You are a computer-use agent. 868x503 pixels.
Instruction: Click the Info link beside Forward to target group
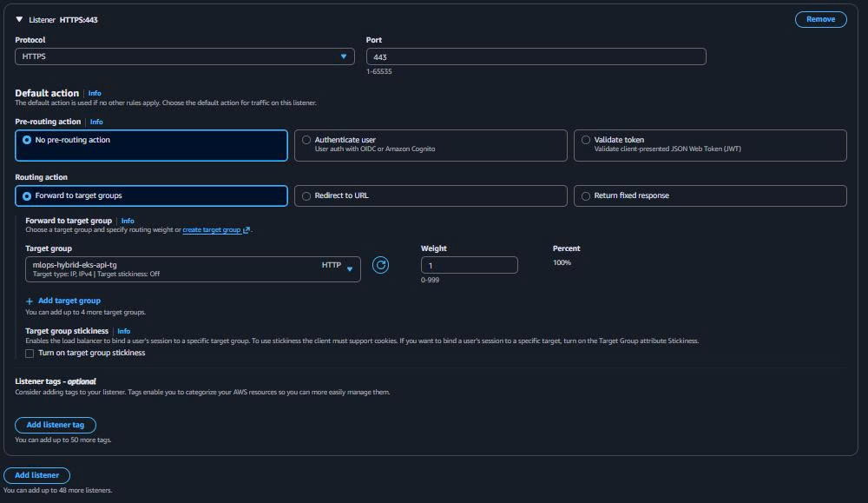(128, 221)
